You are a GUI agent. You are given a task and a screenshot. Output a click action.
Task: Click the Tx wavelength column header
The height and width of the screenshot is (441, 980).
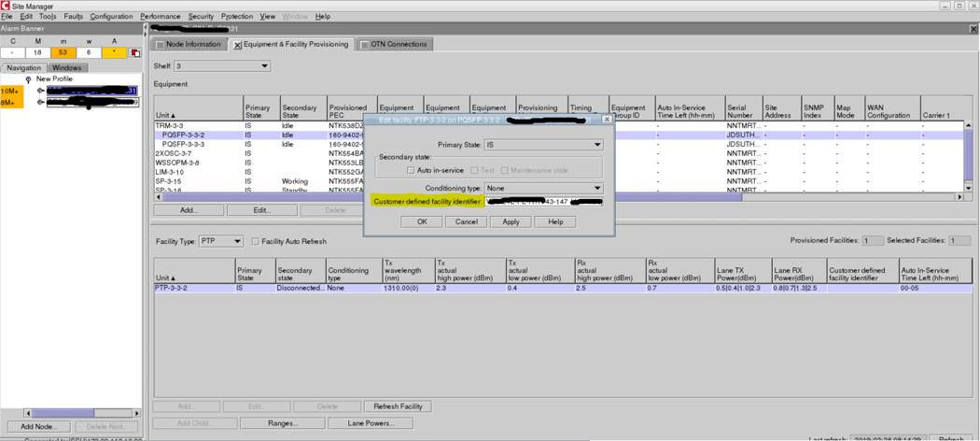[x=408, y=270]
